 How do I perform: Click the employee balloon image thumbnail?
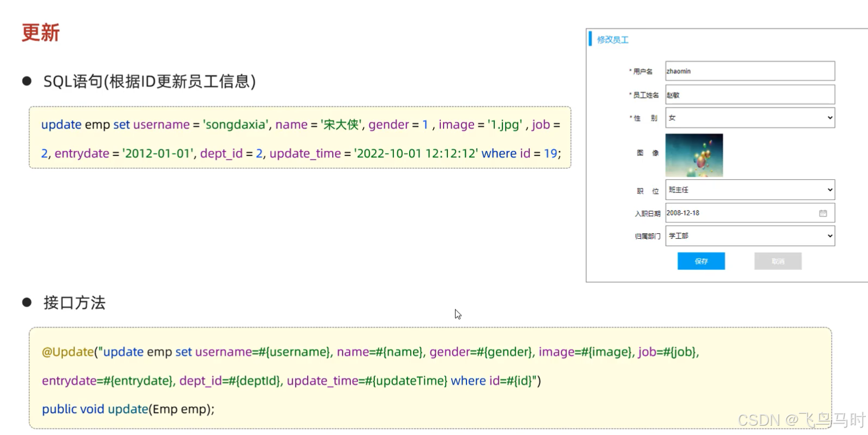pos(694,155)
